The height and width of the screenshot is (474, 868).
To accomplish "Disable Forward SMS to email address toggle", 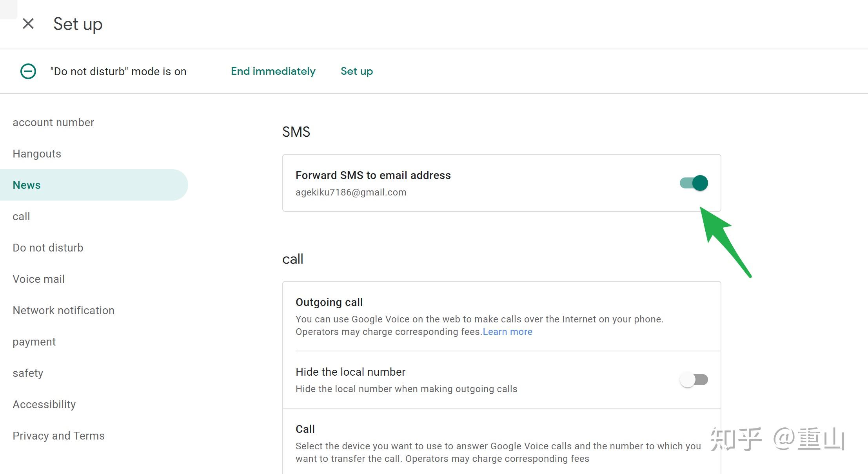I will pyautogui.click(x=694, y=183).
